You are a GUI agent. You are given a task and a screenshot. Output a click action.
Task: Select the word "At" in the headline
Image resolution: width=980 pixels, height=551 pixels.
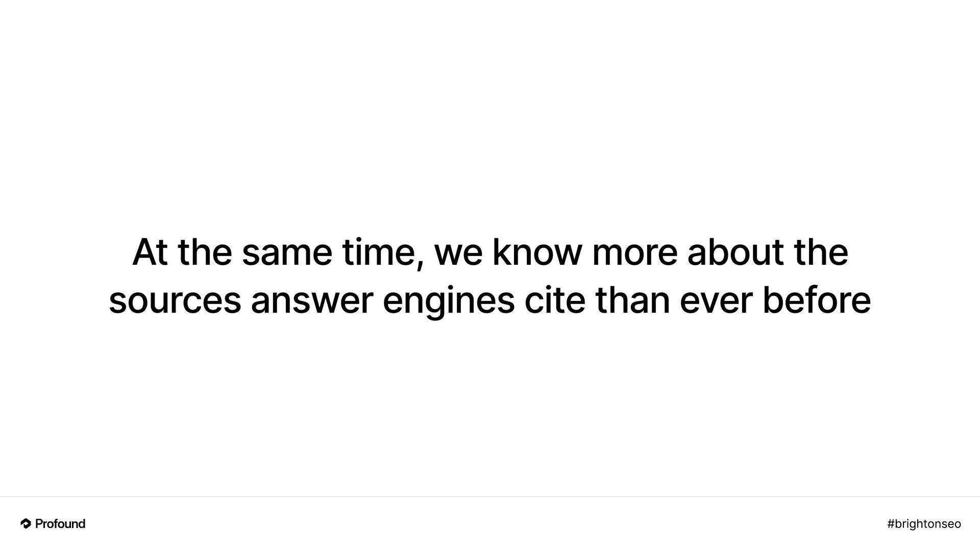click(x=150, y=253)
